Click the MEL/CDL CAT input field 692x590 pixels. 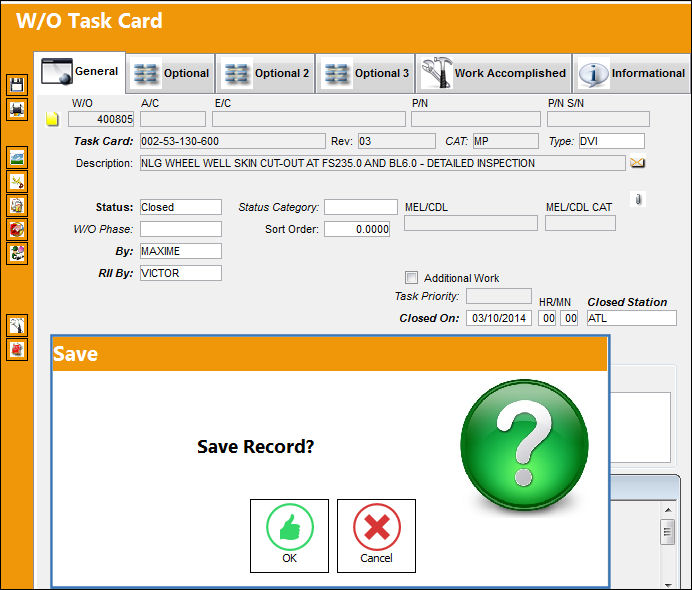point(580,223)
